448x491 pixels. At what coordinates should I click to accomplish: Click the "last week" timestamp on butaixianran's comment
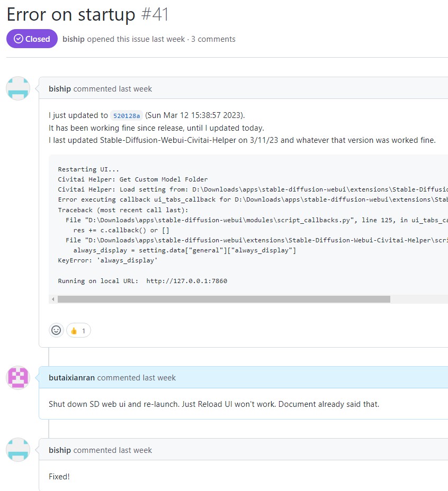pos(159,378)
